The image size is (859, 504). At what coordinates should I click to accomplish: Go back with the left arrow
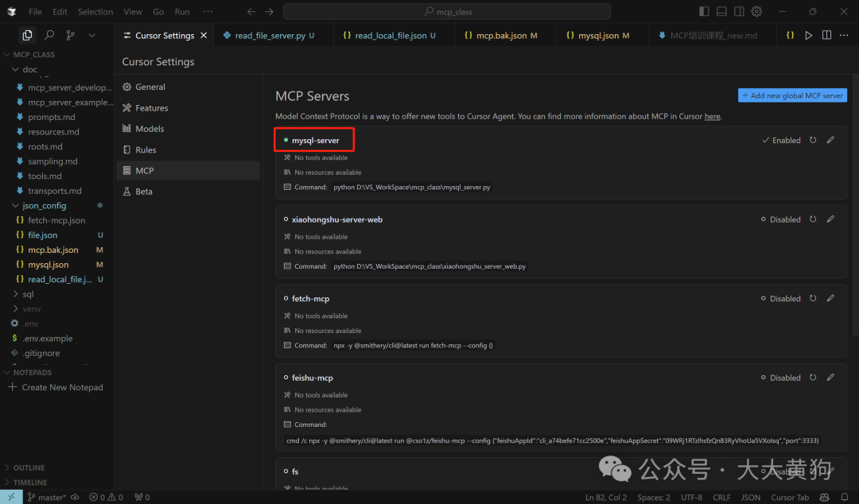click(251, 11)
